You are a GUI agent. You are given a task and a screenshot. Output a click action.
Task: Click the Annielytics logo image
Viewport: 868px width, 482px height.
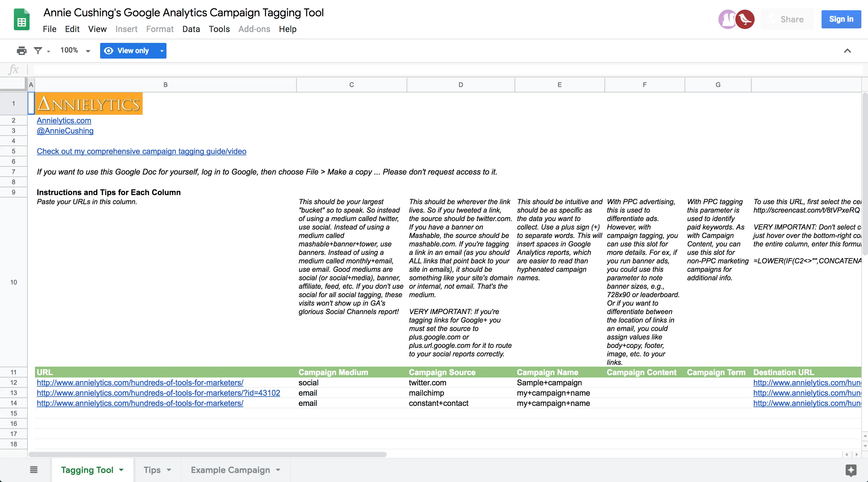pyautogui.click(x=89, y=104)
